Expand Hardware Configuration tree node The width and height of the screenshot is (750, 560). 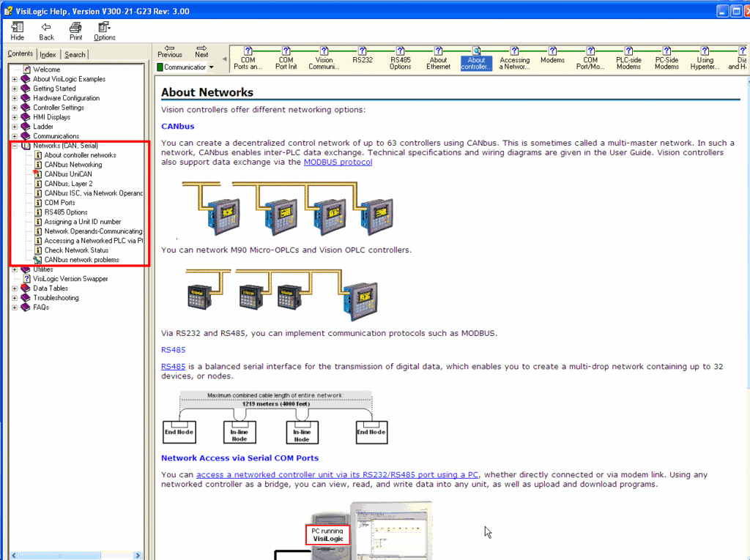click(15, 98)
